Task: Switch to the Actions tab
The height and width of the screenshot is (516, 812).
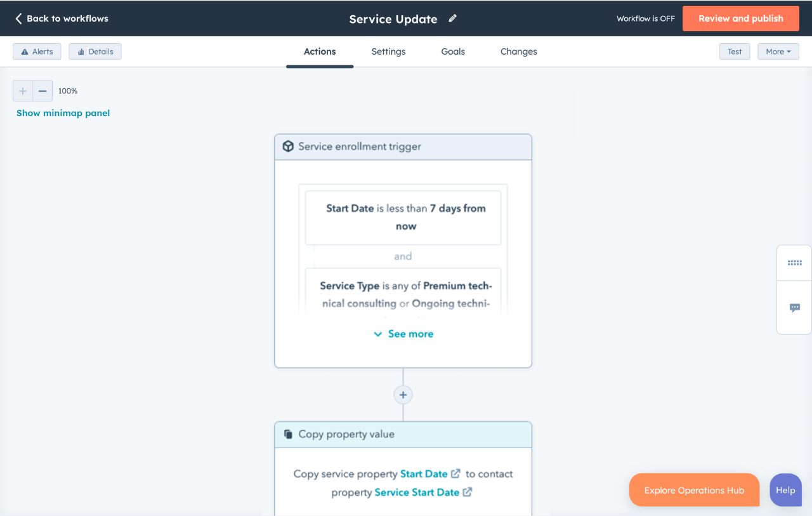Action: 320,51
